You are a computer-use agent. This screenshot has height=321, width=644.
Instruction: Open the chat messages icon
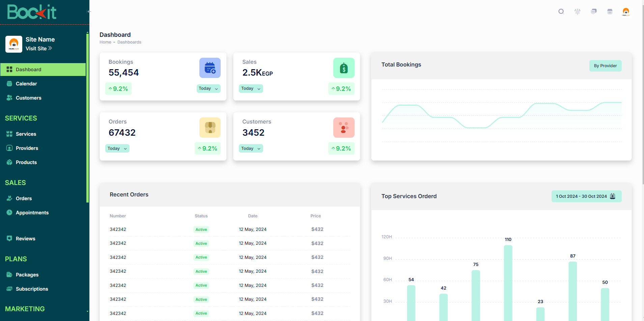(x=594, y=11)
